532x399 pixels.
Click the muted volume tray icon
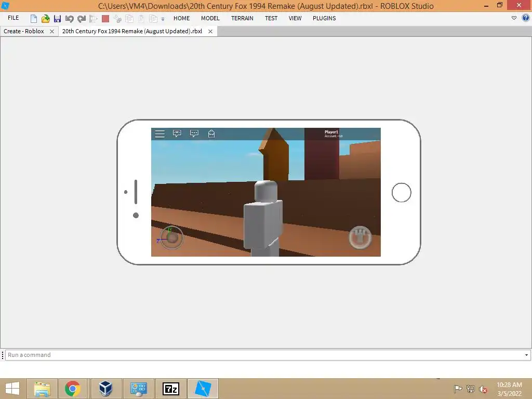click(x=483, y=389)
